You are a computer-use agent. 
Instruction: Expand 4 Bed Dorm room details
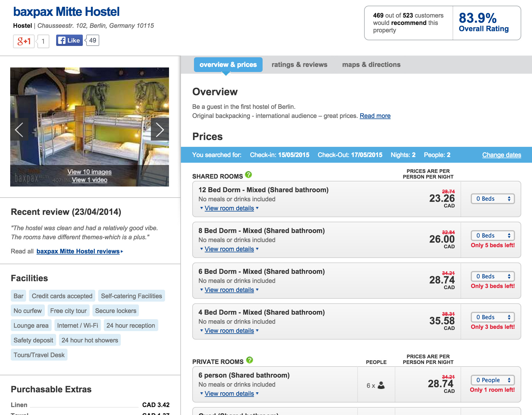coord(229,331)
